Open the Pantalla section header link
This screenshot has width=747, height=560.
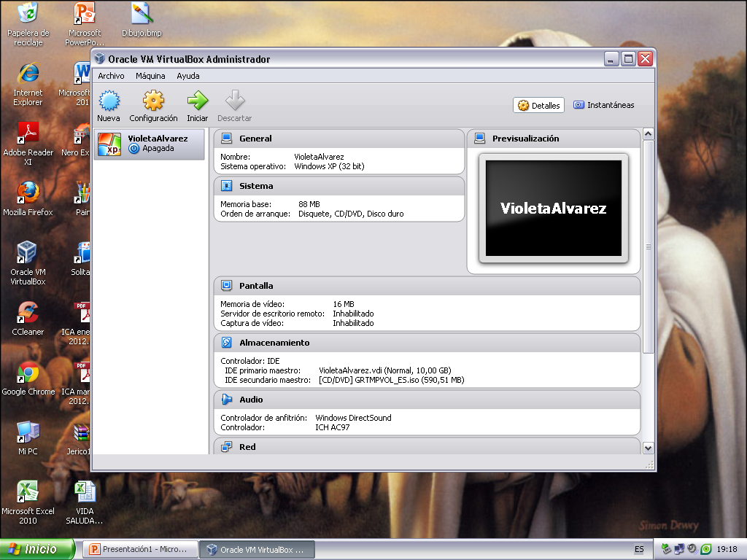click(256, 286)
